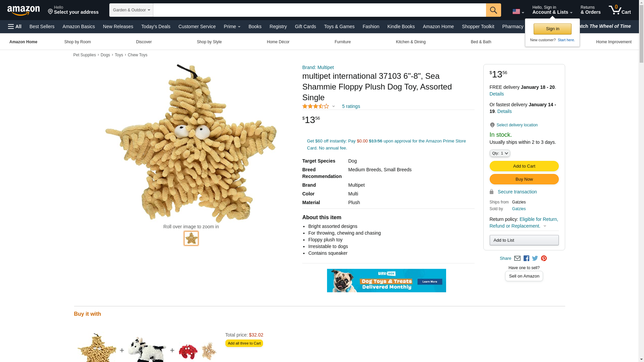
Task: Open the Amazon logo home link
Action: [23, 10]
